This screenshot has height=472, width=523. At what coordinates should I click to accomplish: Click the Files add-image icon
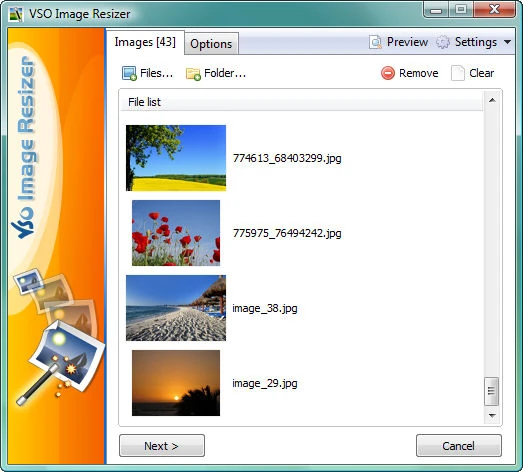tap(129, 73)
